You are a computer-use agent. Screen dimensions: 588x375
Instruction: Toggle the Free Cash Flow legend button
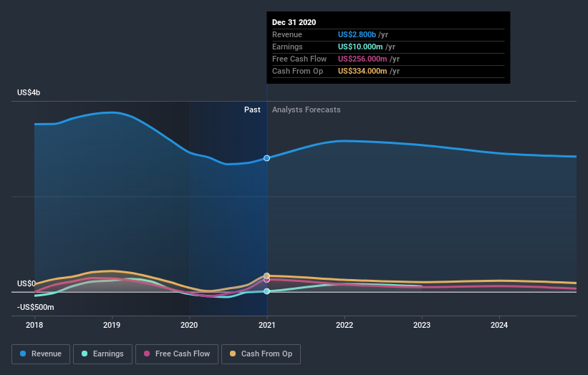click(177, 354)
